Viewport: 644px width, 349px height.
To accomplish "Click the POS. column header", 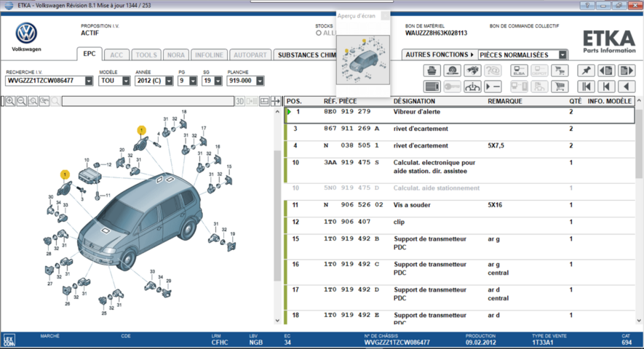I will coord(294,101).
